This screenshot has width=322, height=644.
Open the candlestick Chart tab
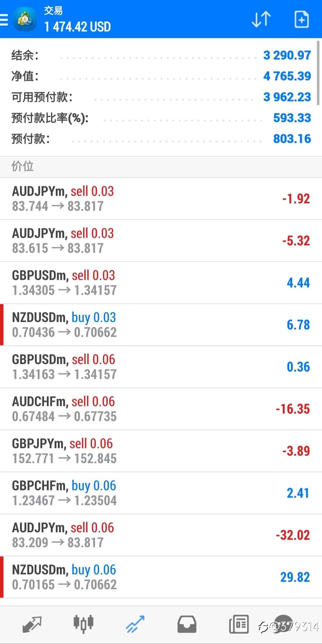coord(83,624)
